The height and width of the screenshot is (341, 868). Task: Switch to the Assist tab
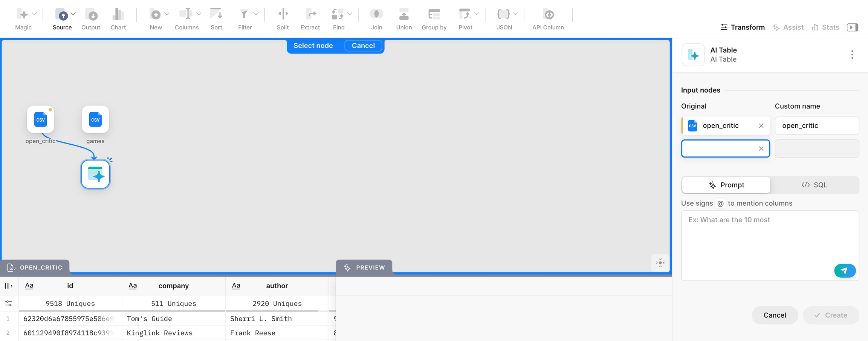[x=788, y=27]
